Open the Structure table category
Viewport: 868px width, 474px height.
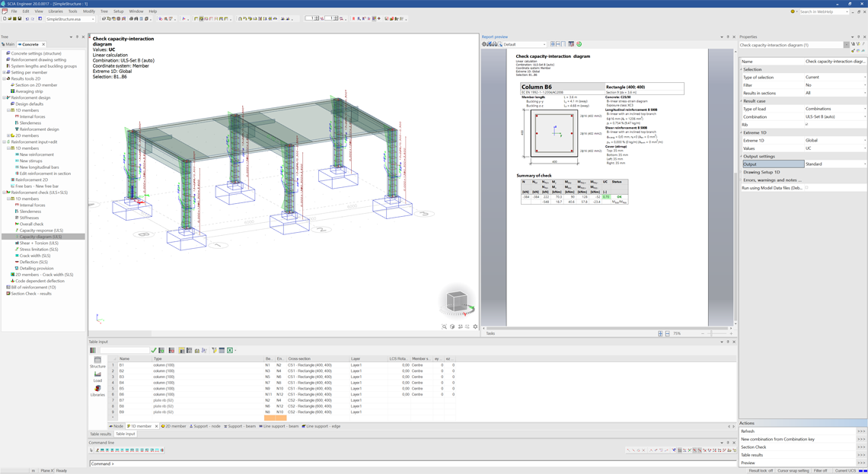click(97, 362)
